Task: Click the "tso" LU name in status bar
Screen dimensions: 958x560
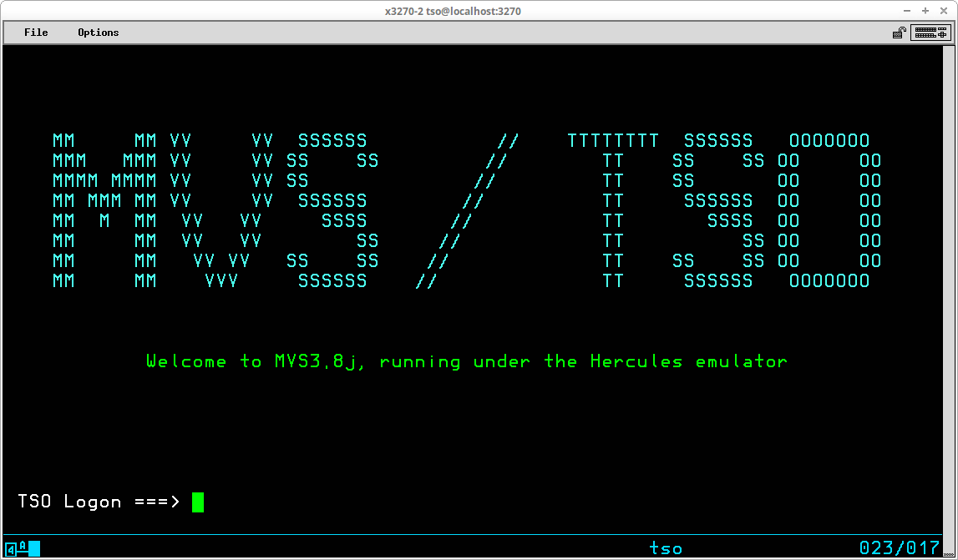Action: pos(666,548)
